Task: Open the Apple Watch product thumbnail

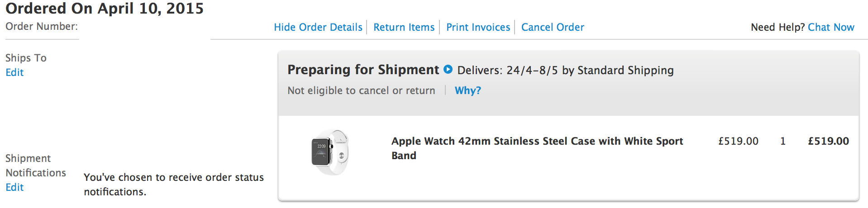Action: (x=330, y=152)
